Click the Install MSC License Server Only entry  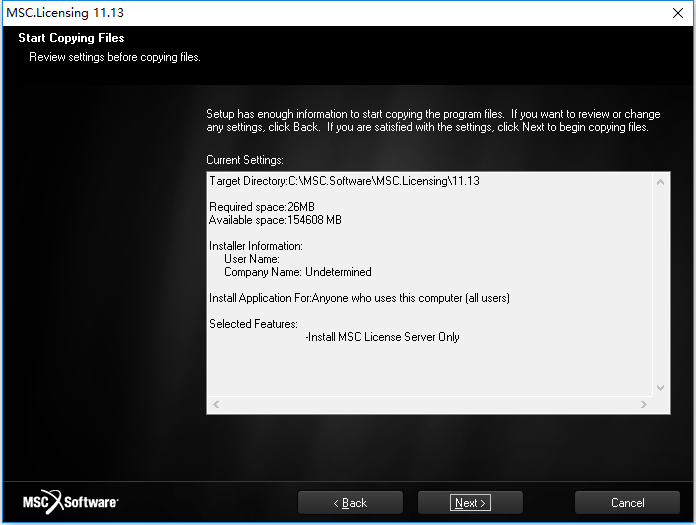coord(382,337)
